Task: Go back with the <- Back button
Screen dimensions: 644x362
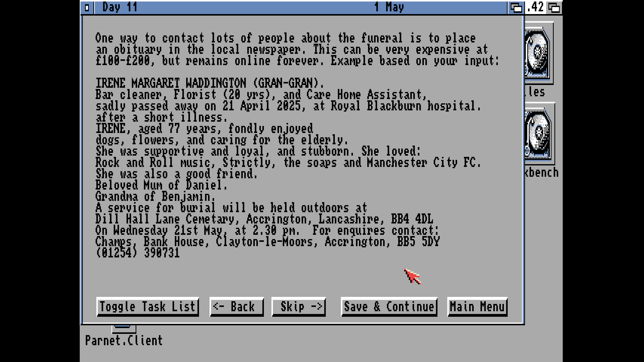Action: click(x=236, y=307)
